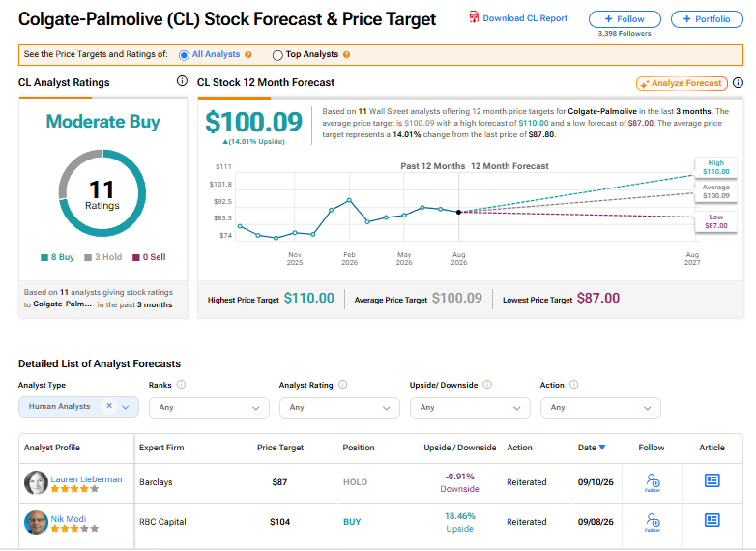Click the teal 8 Buy legend swatch
The image size is (756, 551).
(44, 257)
